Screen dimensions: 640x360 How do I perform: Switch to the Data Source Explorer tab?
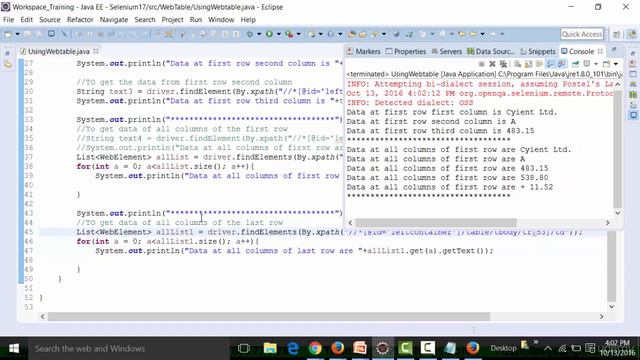(491, 51)
